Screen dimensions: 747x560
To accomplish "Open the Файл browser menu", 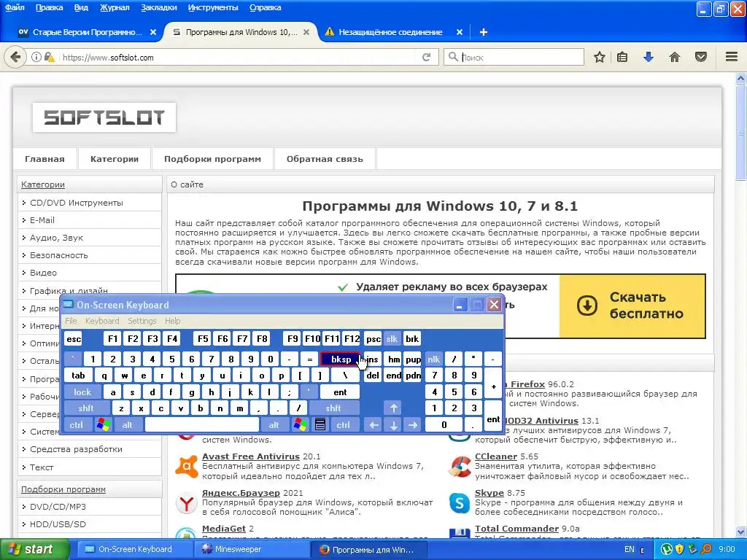I will coord(15,7).
